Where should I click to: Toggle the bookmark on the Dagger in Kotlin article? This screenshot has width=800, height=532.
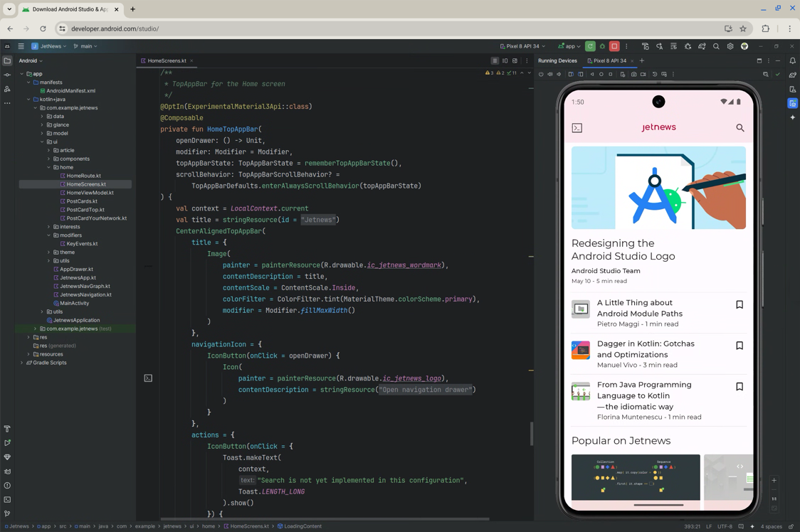pyautogui.click(x=740, y=346)
